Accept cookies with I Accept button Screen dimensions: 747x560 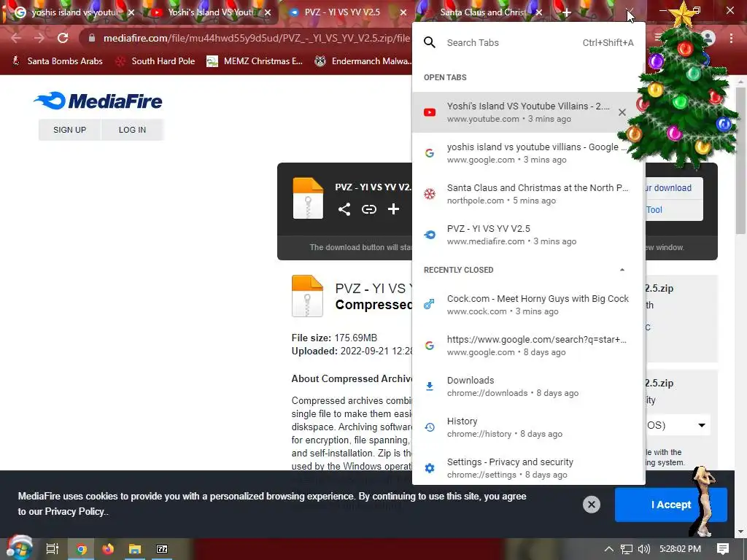click(671, 505)
